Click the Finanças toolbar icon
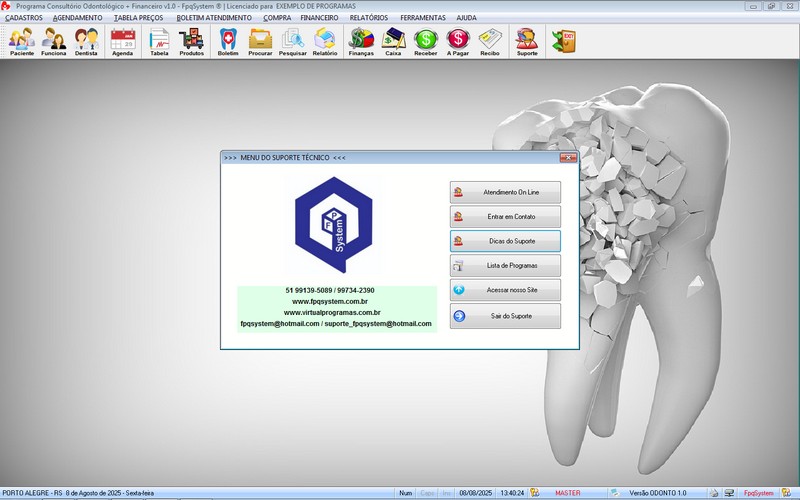Viewport: 800px width, 500px height. click(361, 41)
